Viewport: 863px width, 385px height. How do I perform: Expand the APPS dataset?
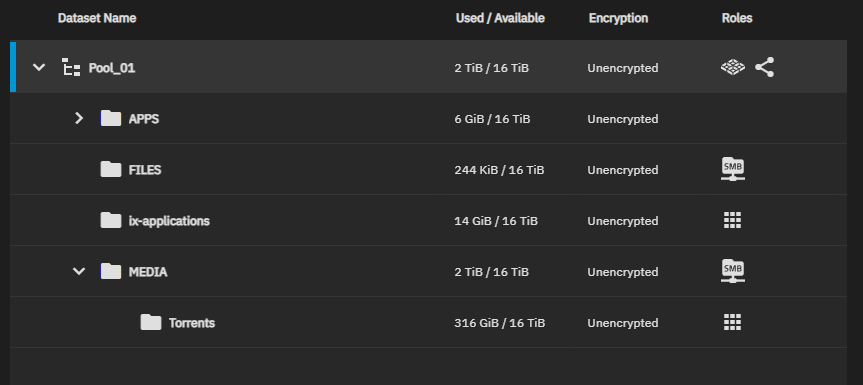(79, 118)
